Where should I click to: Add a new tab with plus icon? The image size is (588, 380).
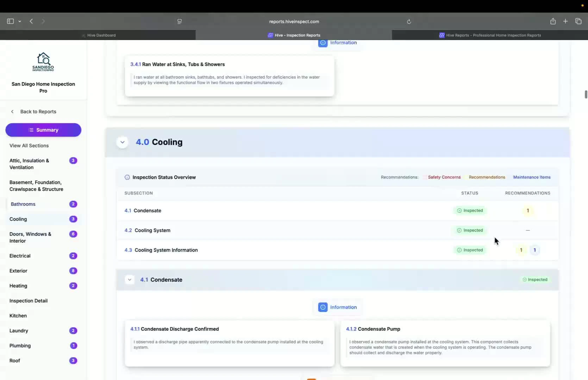coord(565,21)
